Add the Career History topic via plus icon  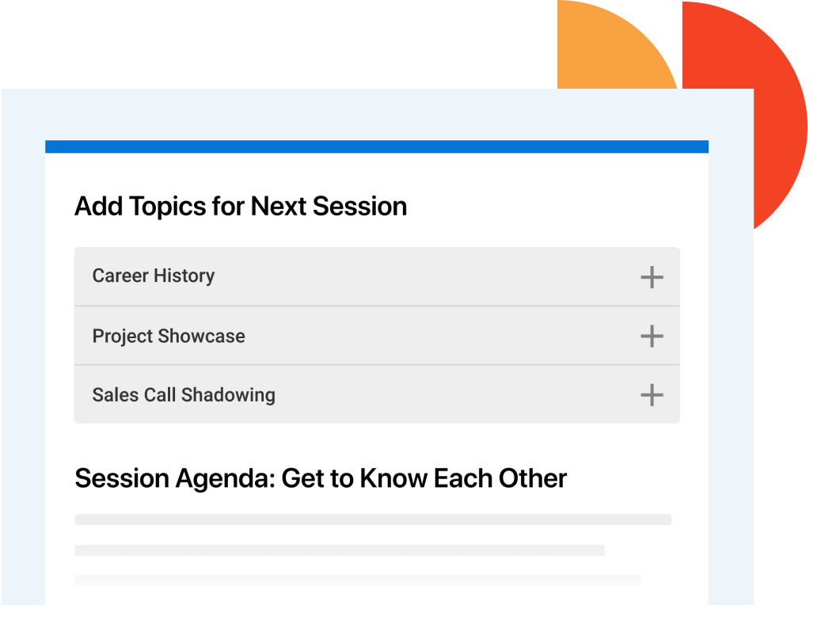pos(652,277)
